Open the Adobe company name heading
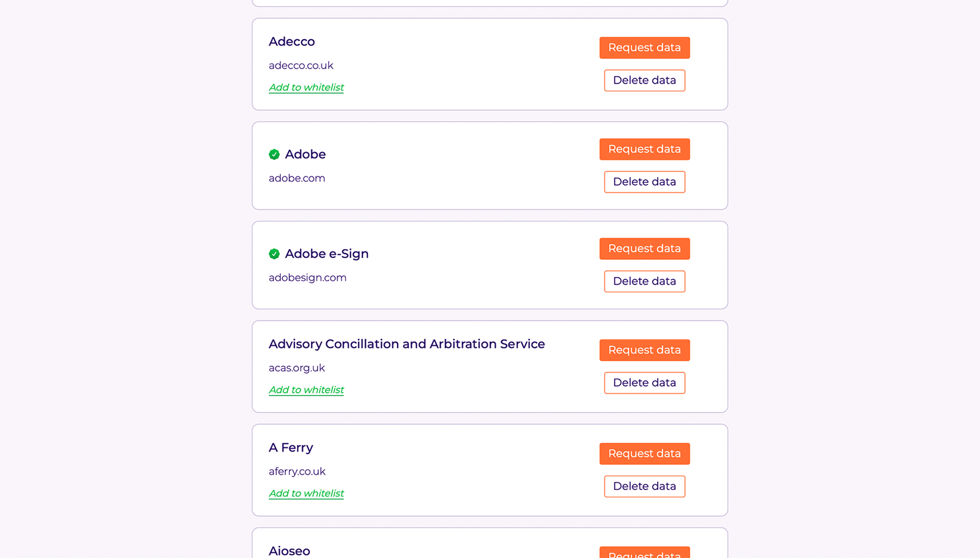The image size is (980, 558). pyautogui.click(x=305, y=154)
